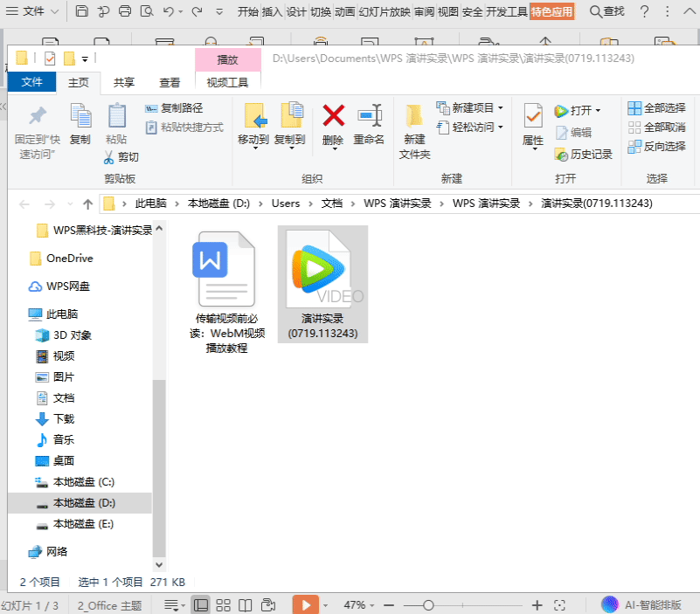Select WPS网盘 in the navigation pane

click(x=59, y=286)
